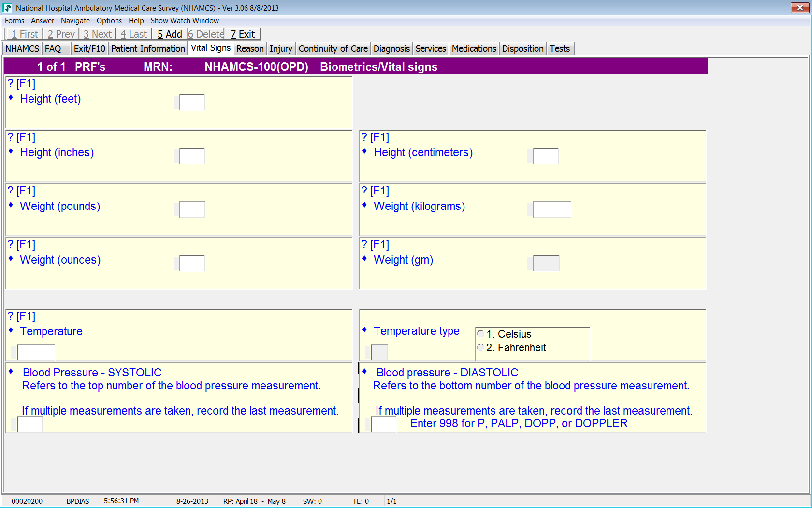The height and width of the screenshot is (508, 812).
Task: Switch to the Injury tab
Action: coord(281,49)
